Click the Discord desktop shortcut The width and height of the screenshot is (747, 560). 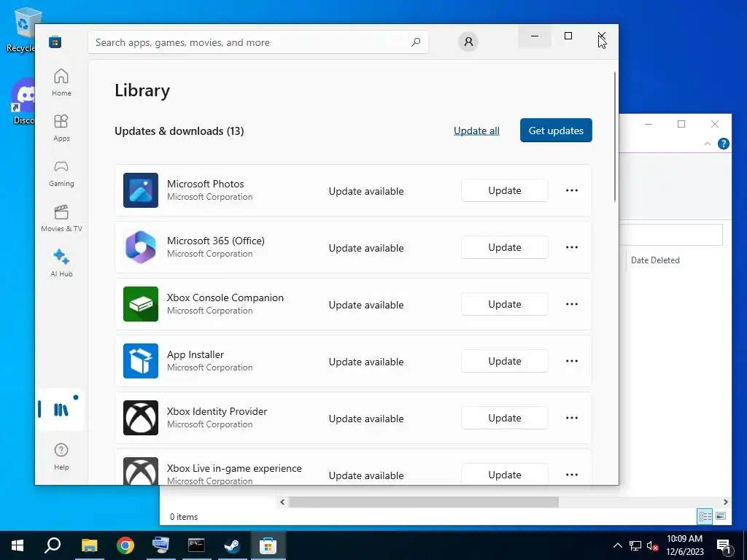coord(23,102)
